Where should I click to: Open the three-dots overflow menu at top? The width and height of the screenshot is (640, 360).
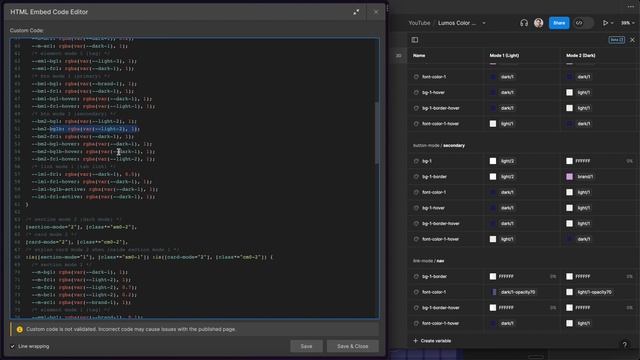[631, 7]
